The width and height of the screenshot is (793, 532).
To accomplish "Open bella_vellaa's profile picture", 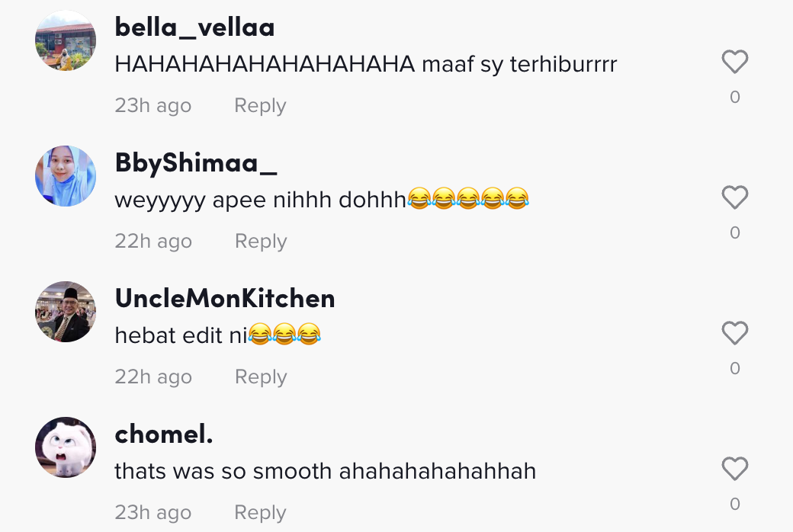I will pos(66,41).
